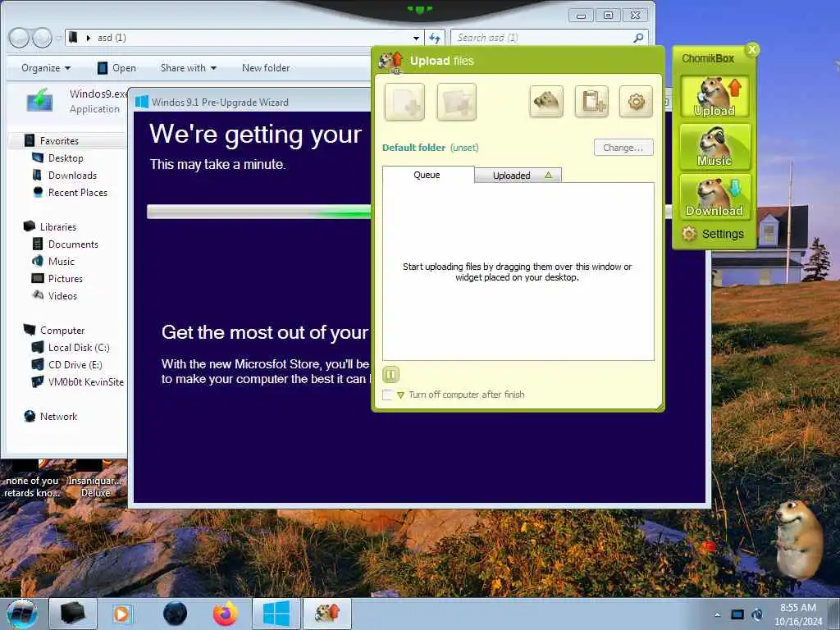Open the dark globe taskbar icon
This screenshot has width=840, height=630.
coord(176,614)
